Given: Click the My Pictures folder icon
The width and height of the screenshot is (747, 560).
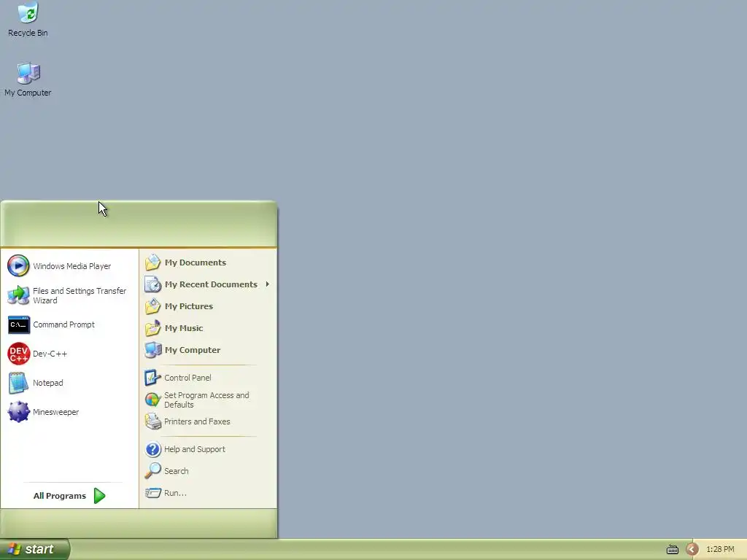Looking at the screenshot, I should 153,306.
